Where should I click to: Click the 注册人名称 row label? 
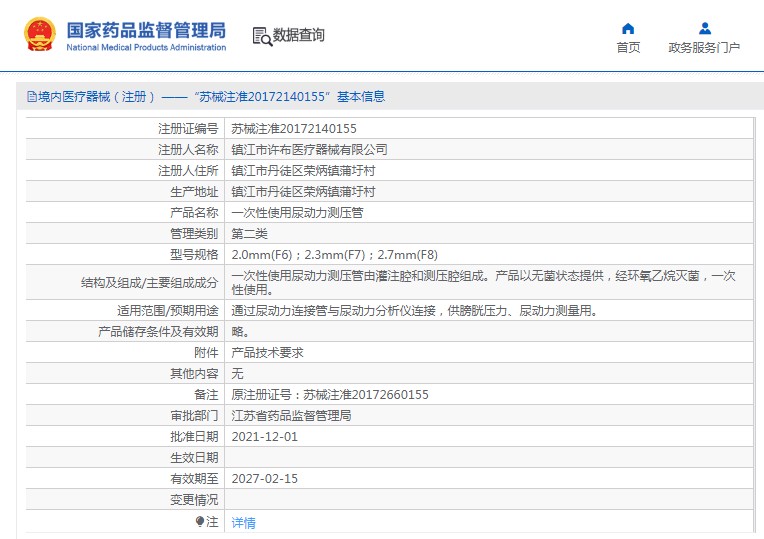pyautogui.click(x=188, y=150)
